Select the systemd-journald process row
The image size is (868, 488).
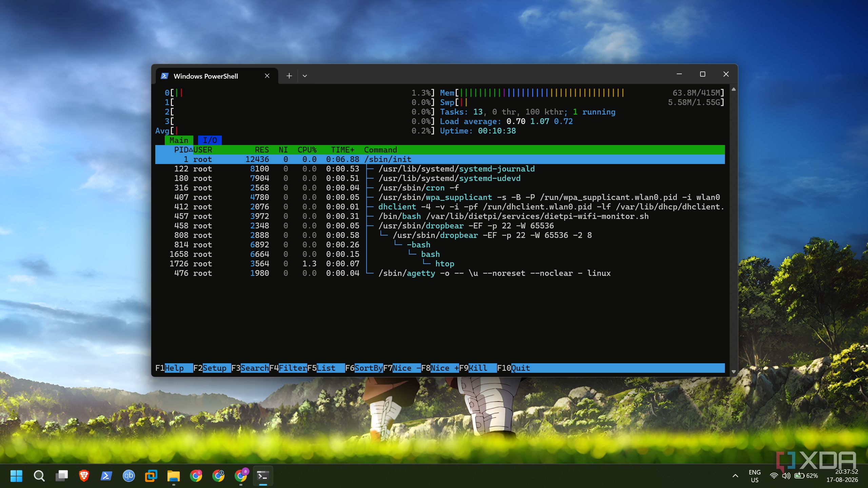(440, 169)
